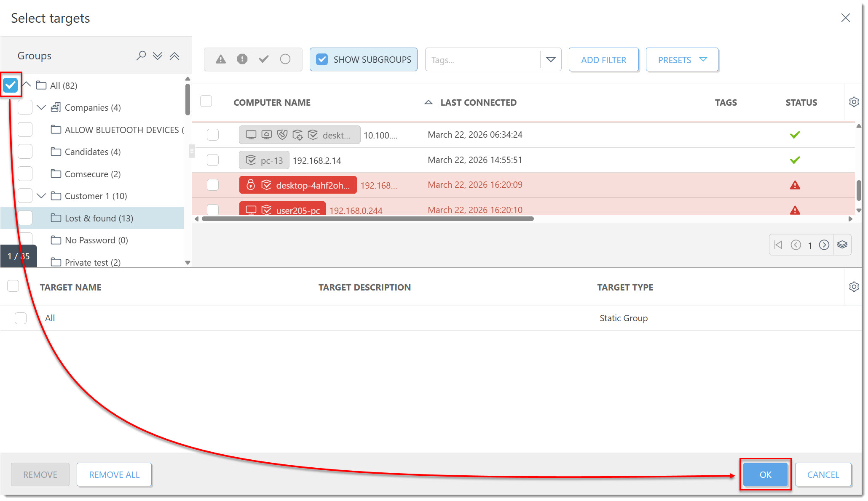Sort by STATUS column header

(801, 102)
